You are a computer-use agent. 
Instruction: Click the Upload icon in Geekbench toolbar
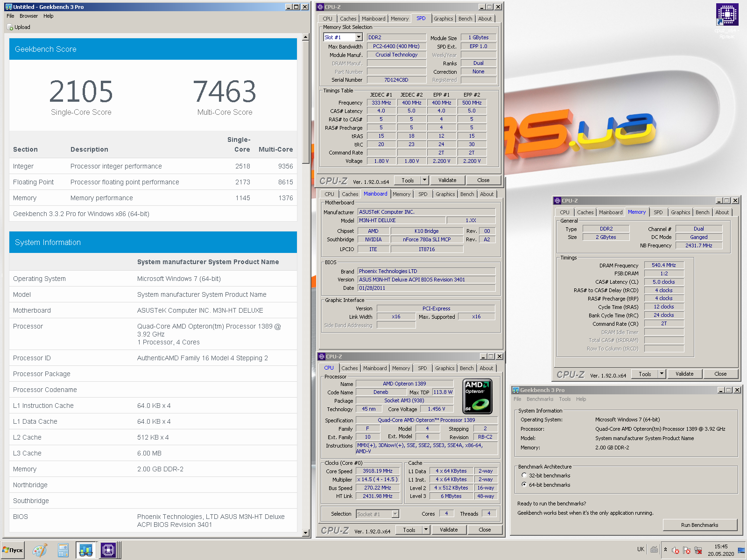coord(10,27)
